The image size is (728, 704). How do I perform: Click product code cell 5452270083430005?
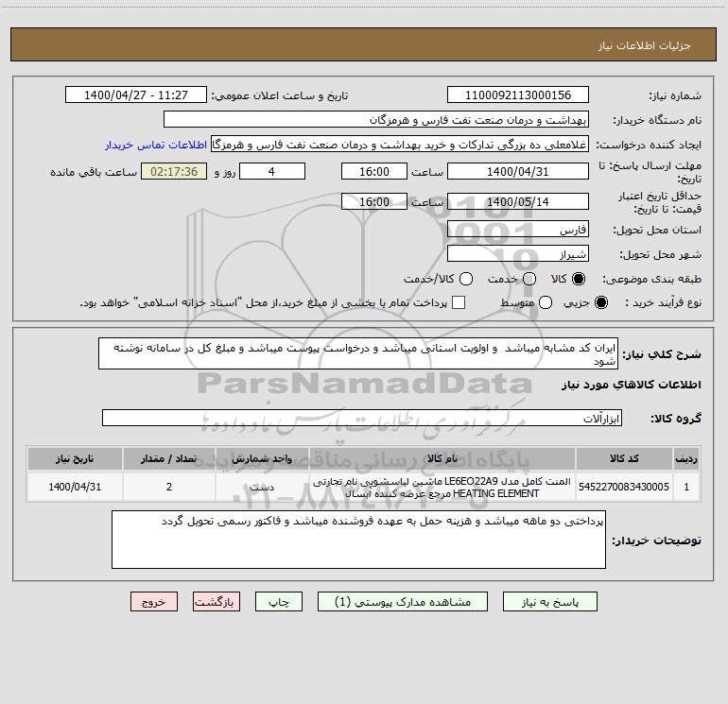(624, 487)
